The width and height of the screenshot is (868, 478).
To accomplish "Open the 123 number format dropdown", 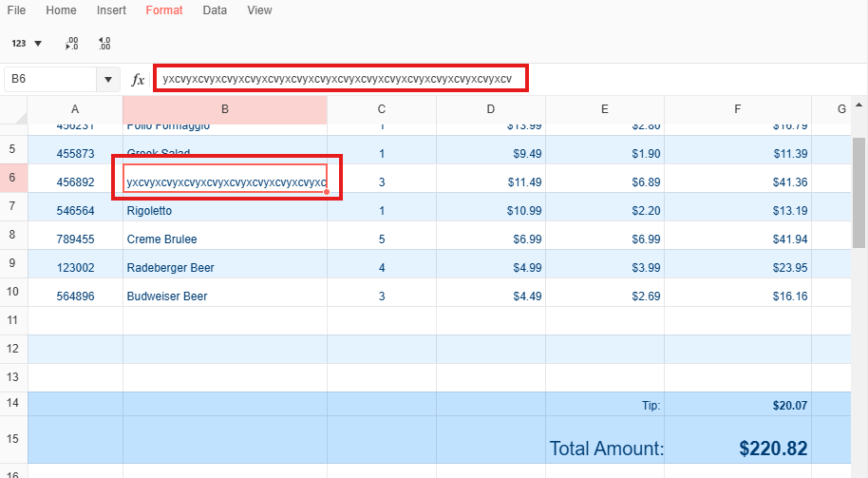I will point(27,44).
